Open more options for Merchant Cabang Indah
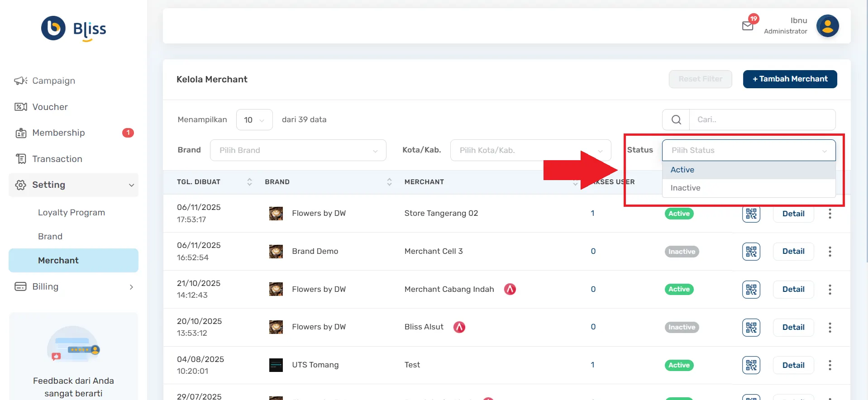The height and width of the screenshot is (400, 868). [x=830, y=290]
